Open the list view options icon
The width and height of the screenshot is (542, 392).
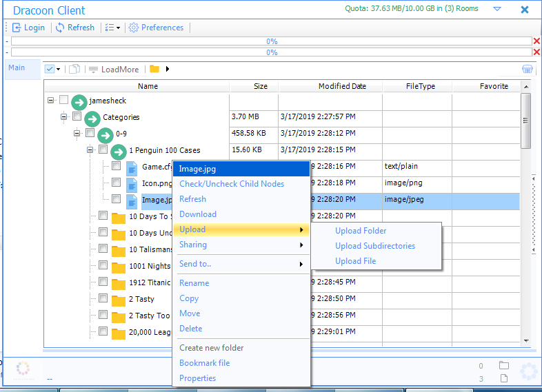pyautogui.click(x=110, y=28)
